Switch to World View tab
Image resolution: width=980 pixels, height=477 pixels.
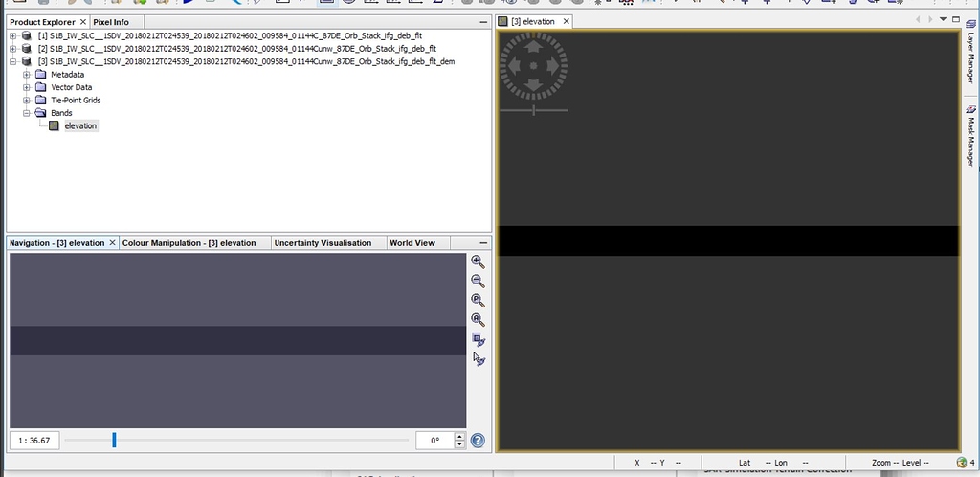[412, 243]
